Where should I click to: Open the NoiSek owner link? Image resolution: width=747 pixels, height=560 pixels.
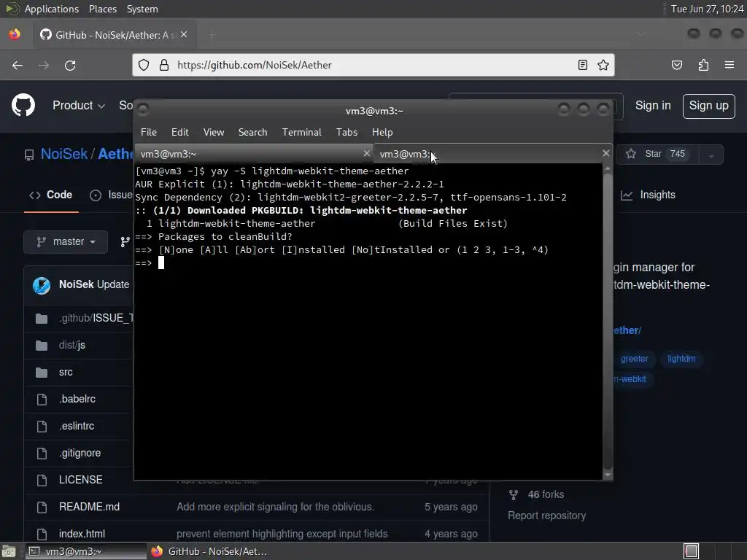tap(64, 154)
